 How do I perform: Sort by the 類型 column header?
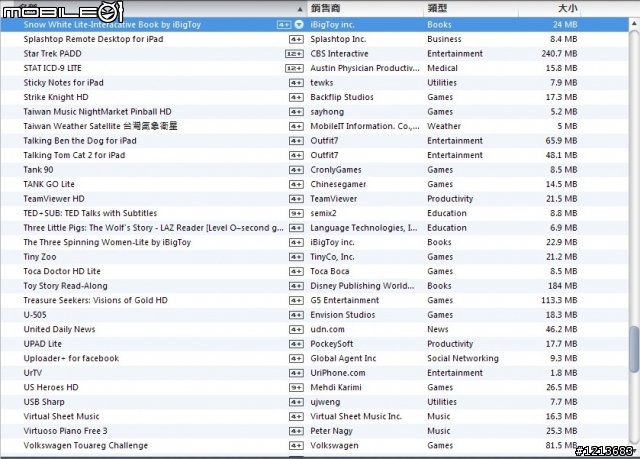pyautogui.click(x=437, y=8)
